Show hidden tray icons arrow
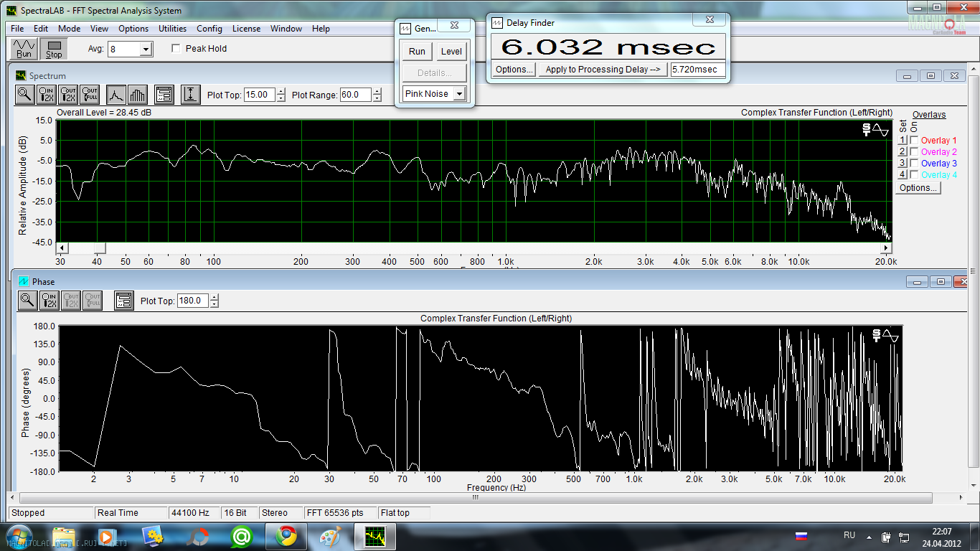 click(870, 536)
